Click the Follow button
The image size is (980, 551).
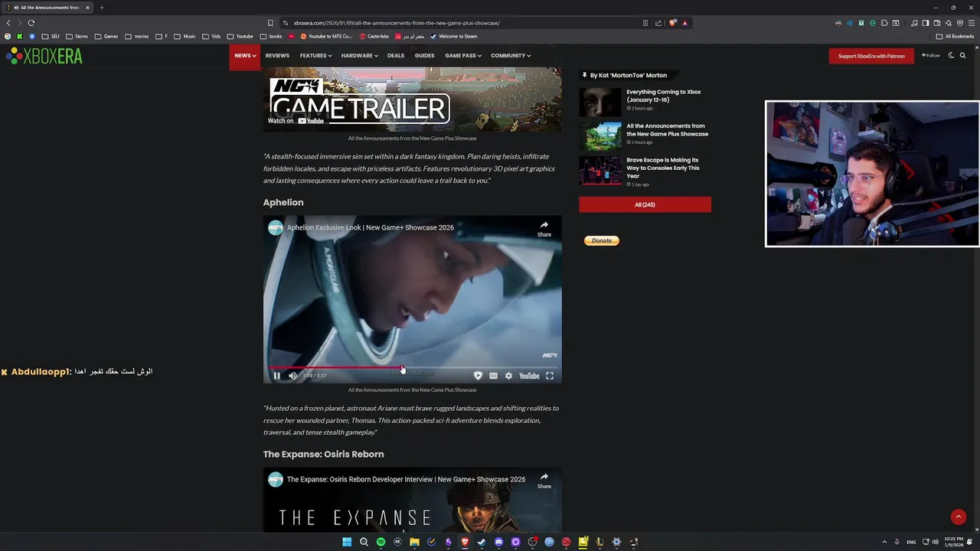pos(930,56)
